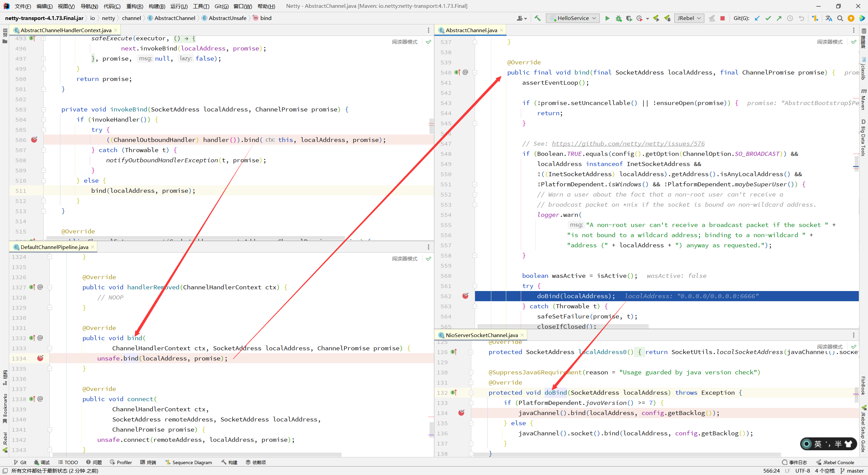
Task: Open Search Everywhere magnifier
Action: 840,18
